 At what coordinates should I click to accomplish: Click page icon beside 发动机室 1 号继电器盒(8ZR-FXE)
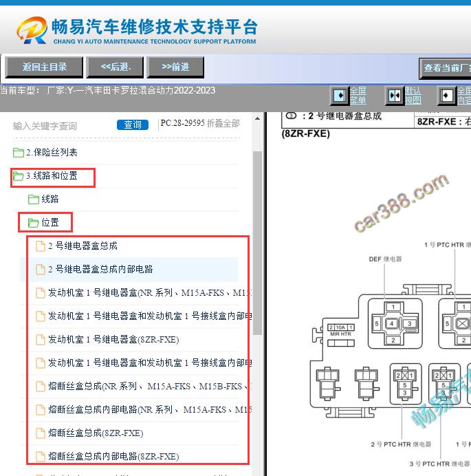[41, 339]
